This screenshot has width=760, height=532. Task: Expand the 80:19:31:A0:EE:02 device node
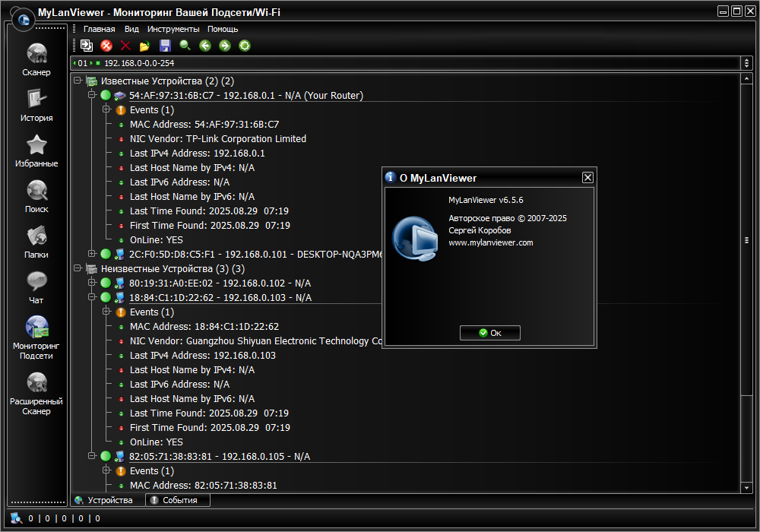92,283
